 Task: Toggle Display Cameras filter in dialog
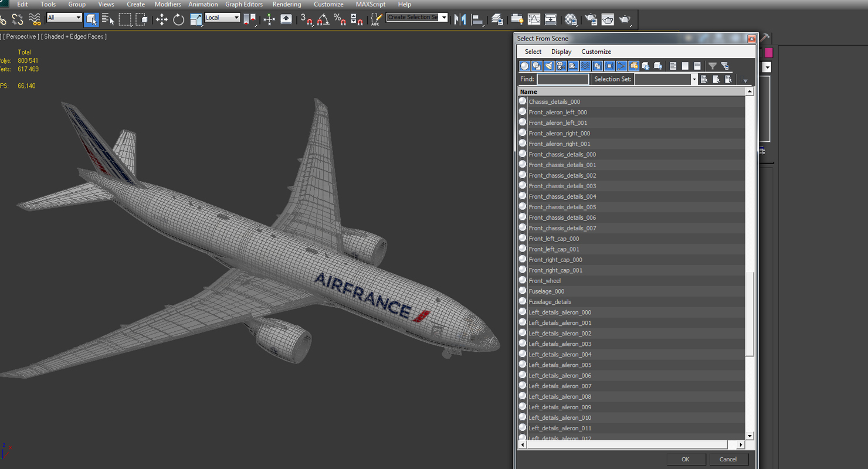point(561,66)
